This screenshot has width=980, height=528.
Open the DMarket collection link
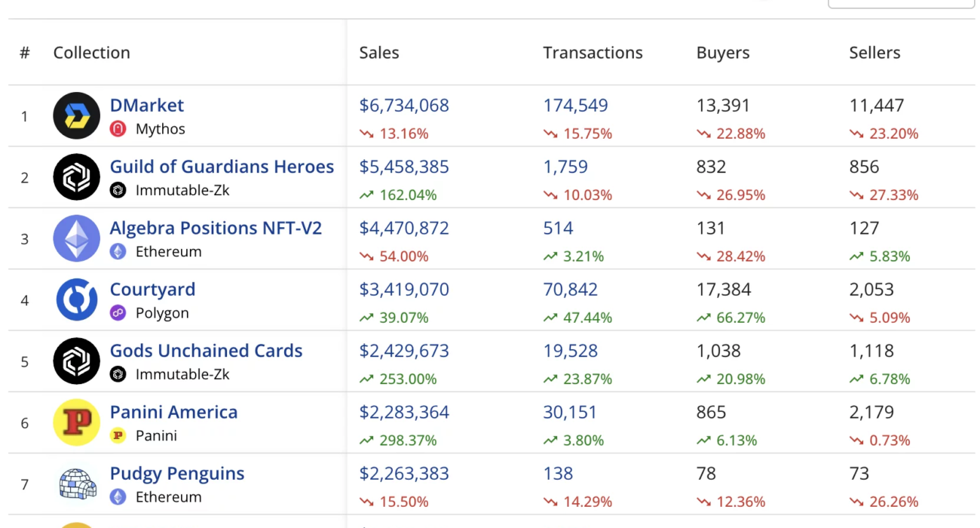147,106
